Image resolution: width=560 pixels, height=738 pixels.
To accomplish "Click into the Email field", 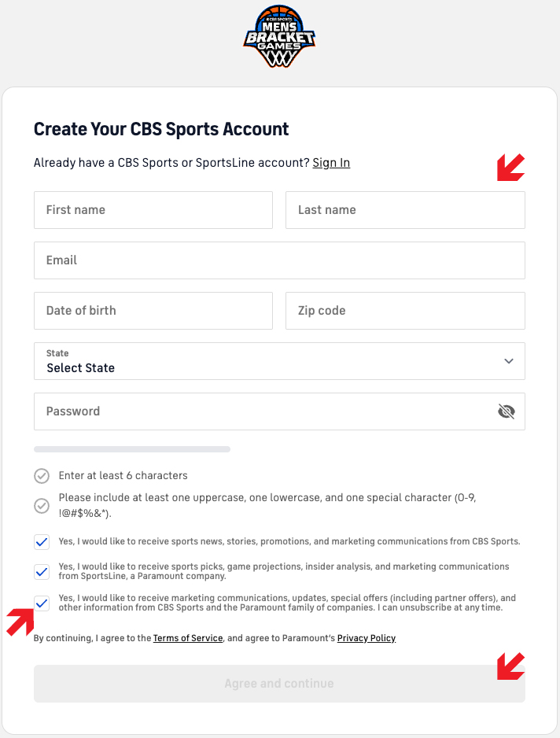I will click(279, 260).
